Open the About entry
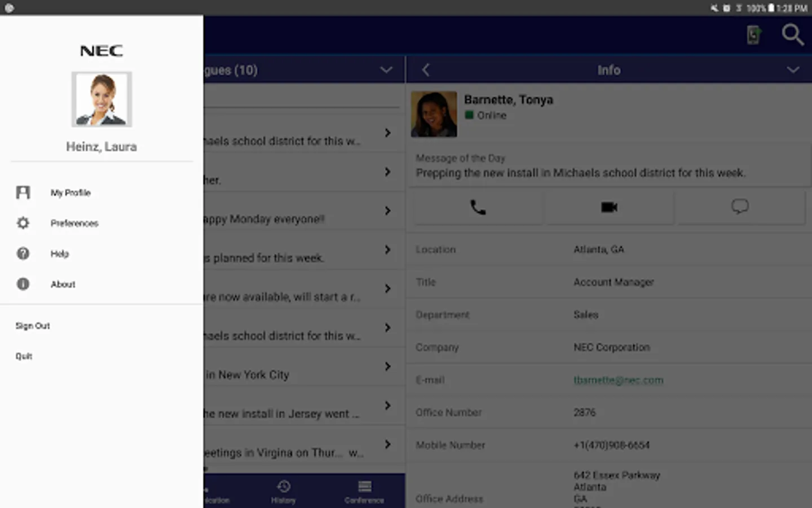 point(101,284)
